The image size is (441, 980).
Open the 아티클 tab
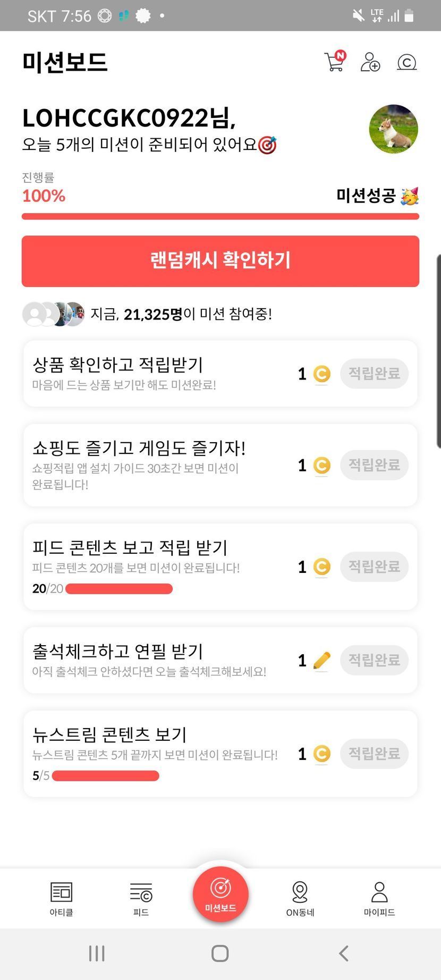tap(61, 899)
